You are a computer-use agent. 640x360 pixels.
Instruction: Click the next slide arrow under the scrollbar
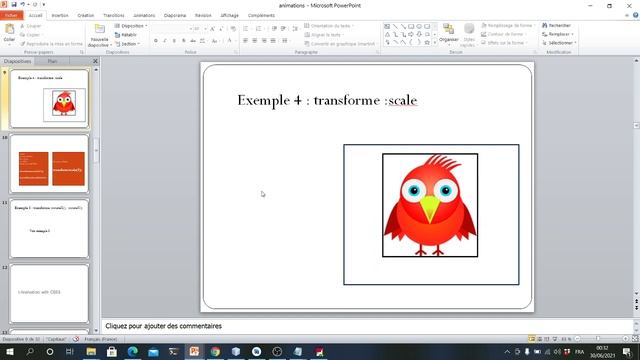[x=636, y=308]
